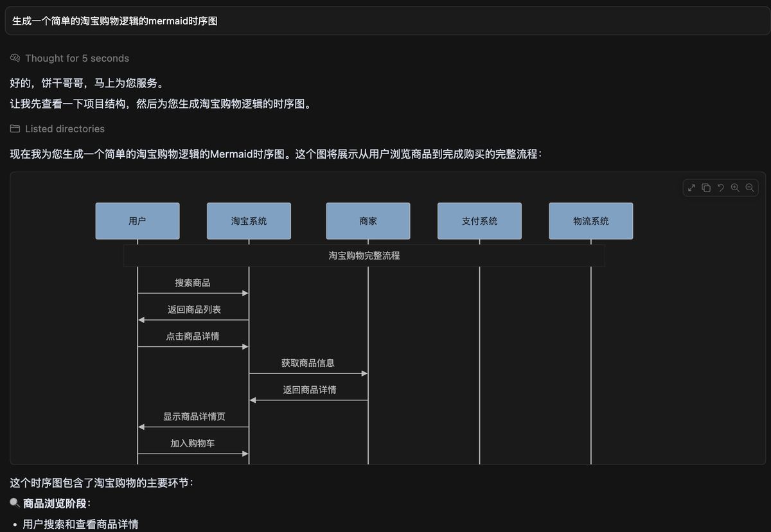771x532 pixels.
Task: Expand the "Listed directories" section
Action: [64, 129]
